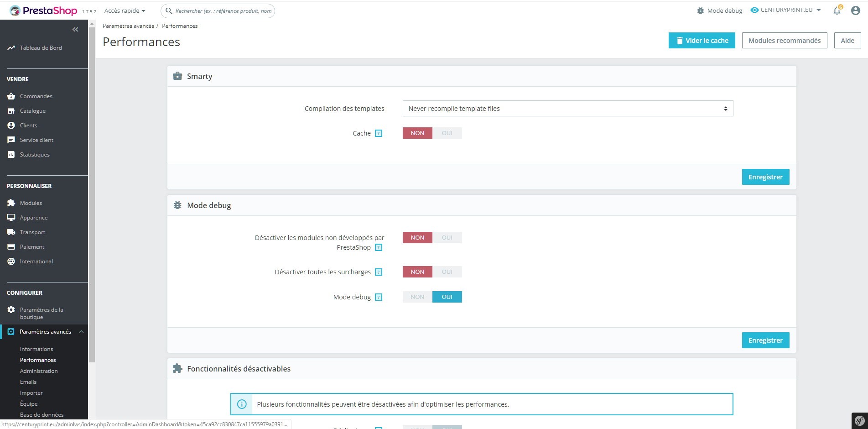Open the CENTURYPRINT.EU shop dropdown
868x429 pixels.
[786, 10]
